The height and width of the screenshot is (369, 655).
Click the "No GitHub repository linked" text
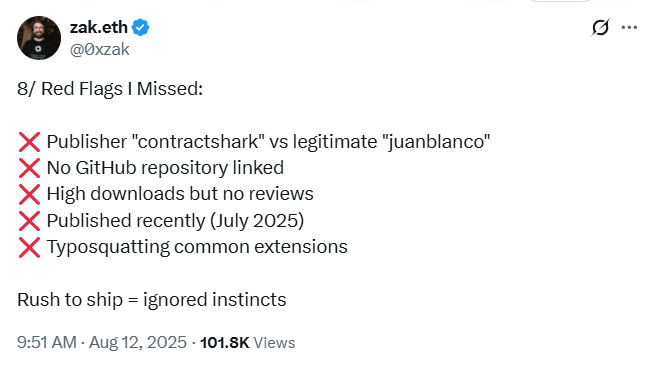165,168
